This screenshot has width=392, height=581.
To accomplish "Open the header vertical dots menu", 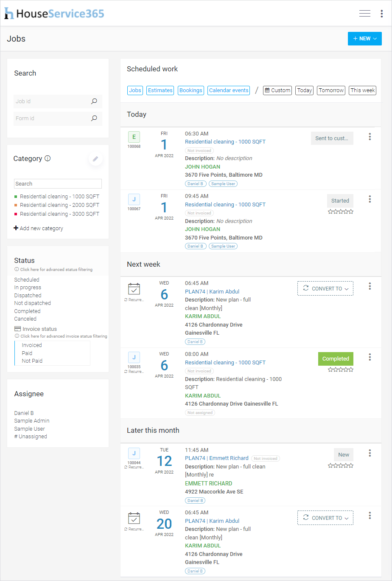I will point(382,14).
